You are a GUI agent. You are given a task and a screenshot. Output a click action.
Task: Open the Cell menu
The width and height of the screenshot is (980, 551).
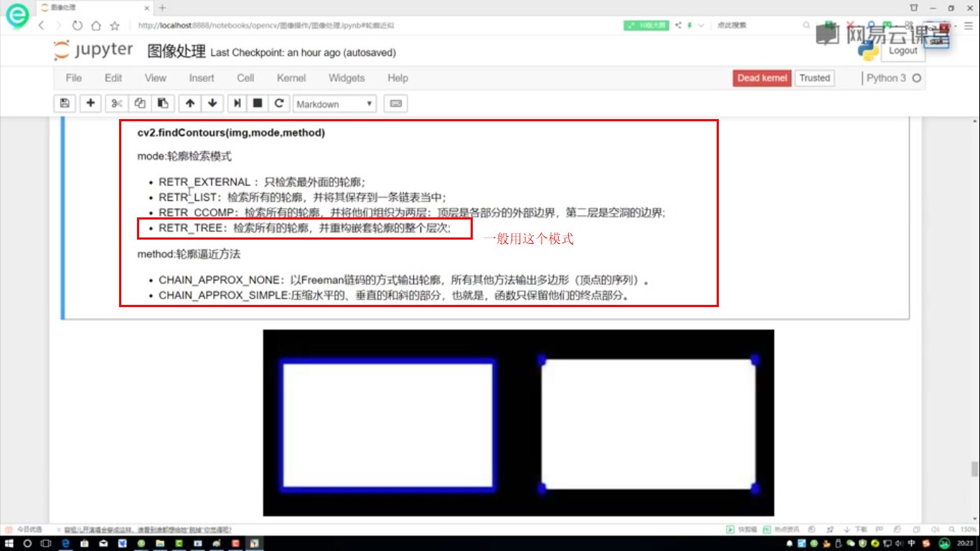coord(245,77)
